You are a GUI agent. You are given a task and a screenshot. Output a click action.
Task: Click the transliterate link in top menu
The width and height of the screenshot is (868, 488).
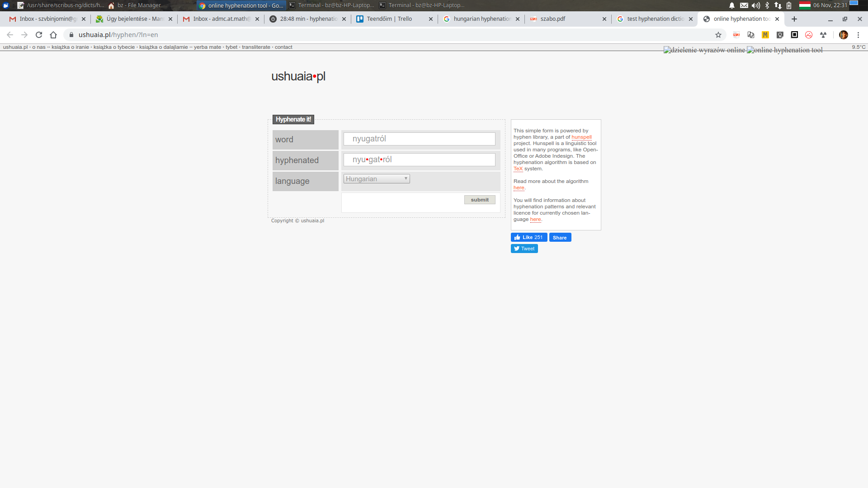256,47
